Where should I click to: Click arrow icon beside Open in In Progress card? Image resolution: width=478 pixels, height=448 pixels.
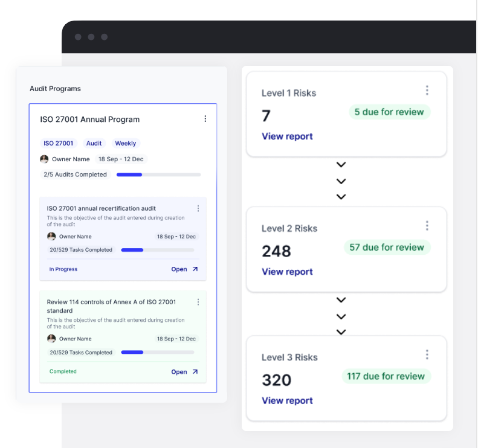195,269
